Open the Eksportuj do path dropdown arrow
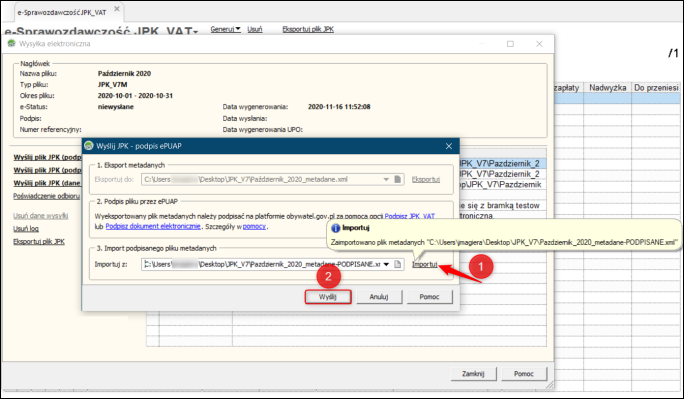Image resolution: width=684 pixels, height=399 pixels. click(x=386, y=179)
